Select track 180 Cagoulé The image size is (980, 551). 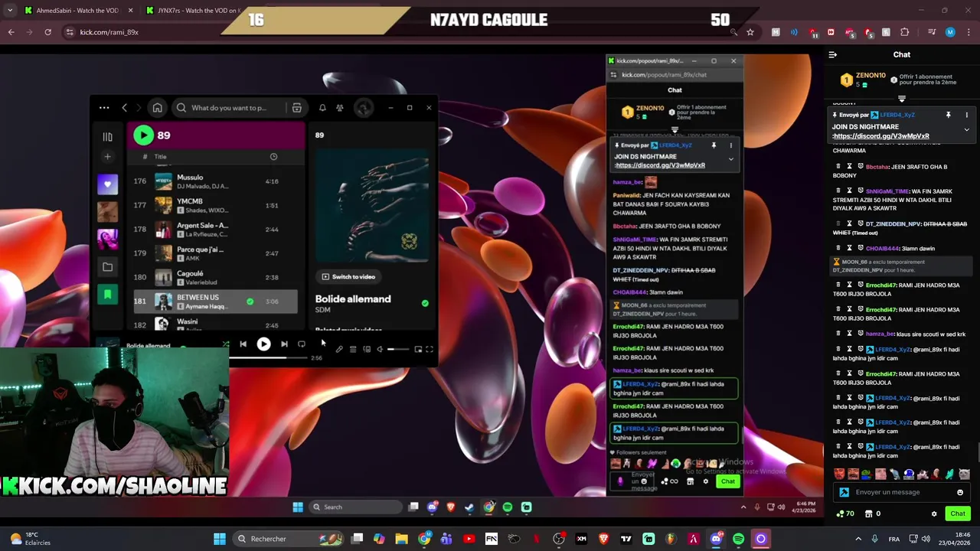(216, 277)
